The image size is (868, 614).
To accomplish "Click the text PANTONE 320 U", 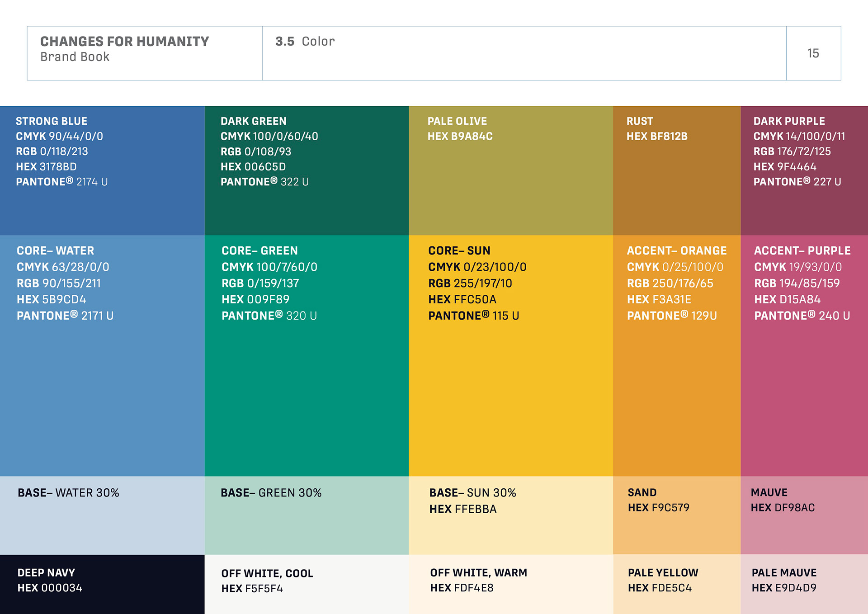I will pos(269,316).
